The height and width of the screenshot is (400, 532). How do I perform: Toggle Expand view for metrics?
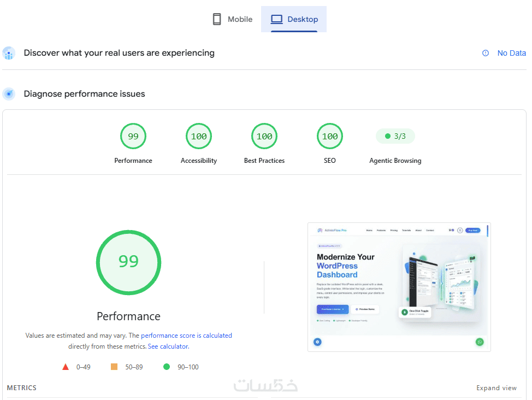coord(496,388)
